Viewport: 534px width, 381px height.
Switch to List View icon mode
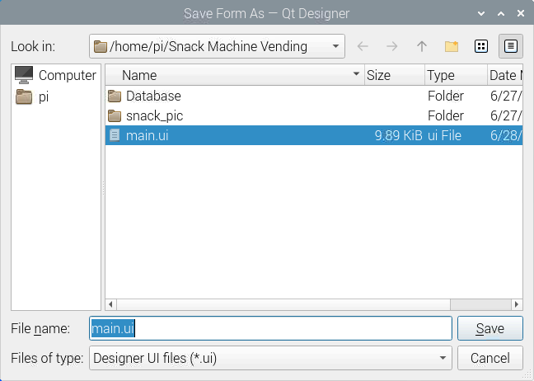click(481, 46)
